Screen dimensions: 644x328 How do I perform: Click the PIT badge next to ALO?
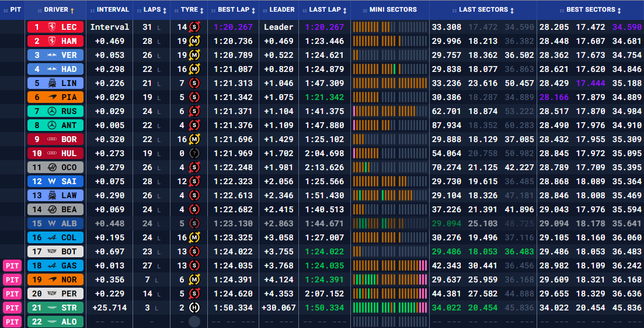click(12, 322)
